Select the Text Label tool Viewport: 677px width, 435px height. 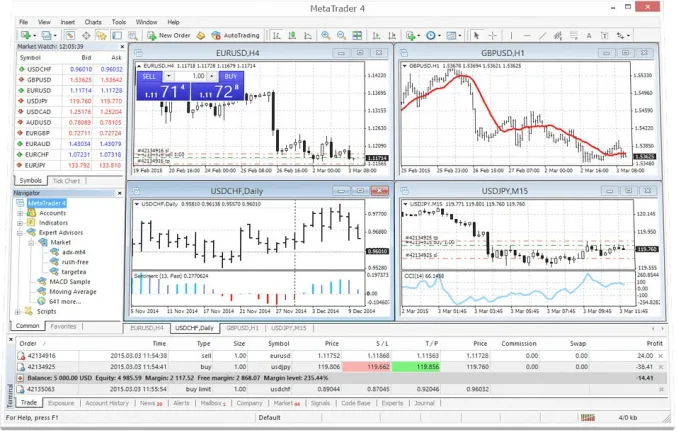604,35
